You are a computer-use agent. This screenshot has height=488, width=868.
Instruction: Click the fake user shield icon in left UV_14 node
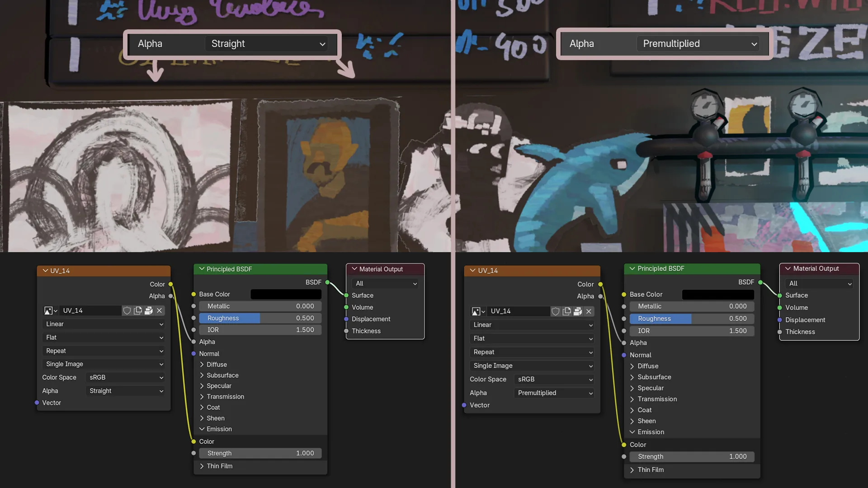point(127,310)
